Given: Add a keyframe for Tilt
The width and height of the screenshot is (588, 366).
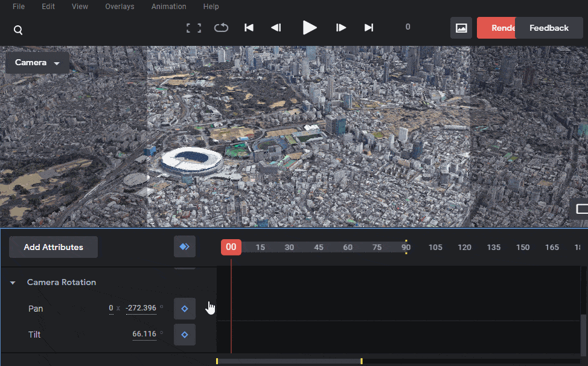Looking at the screenshot, I should pyautogui.click(x=184, y=334).
